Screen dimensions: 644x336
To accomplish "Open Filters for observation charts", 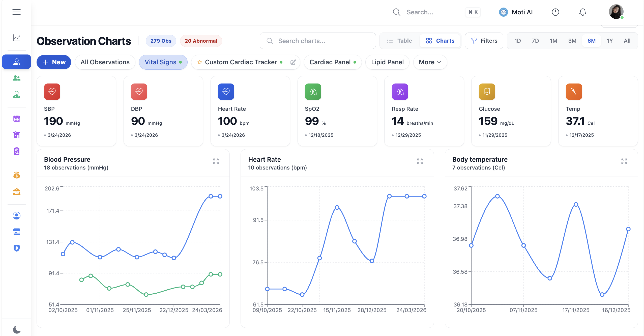I will click(x=484, y=41).
